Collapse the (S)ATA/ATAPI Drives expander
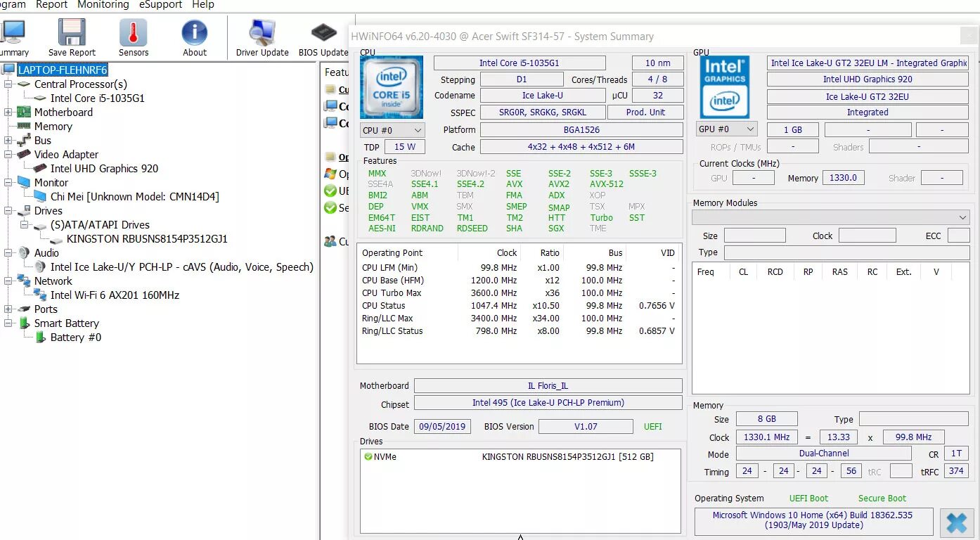This screenshot has height=540, width=980. (x=24, y=225)
